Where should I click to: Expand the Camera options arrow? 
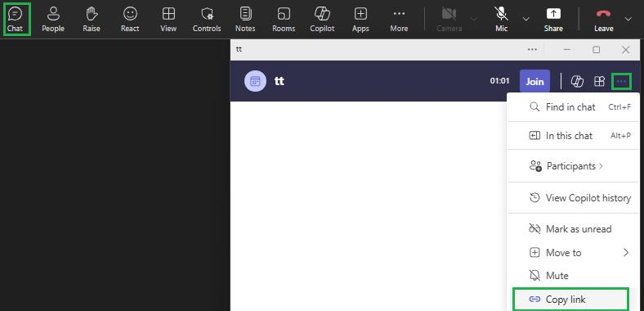(473, 19)
